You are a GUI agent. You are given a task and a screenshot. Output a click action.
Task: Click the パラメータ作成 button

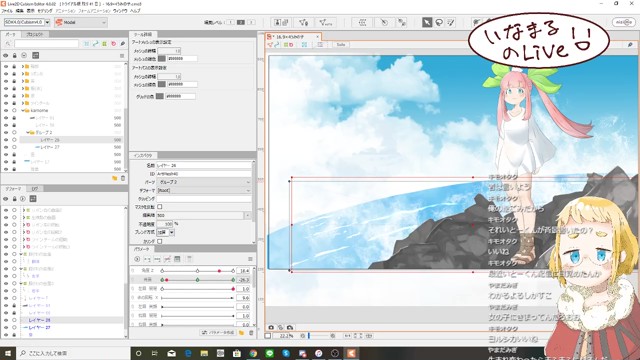click(x=218, y=333)
